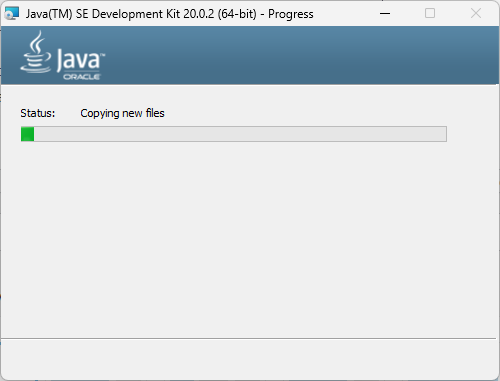Click the ORACLE text under Java logo
Screen dimensions: 500x381
coord(82,77)
